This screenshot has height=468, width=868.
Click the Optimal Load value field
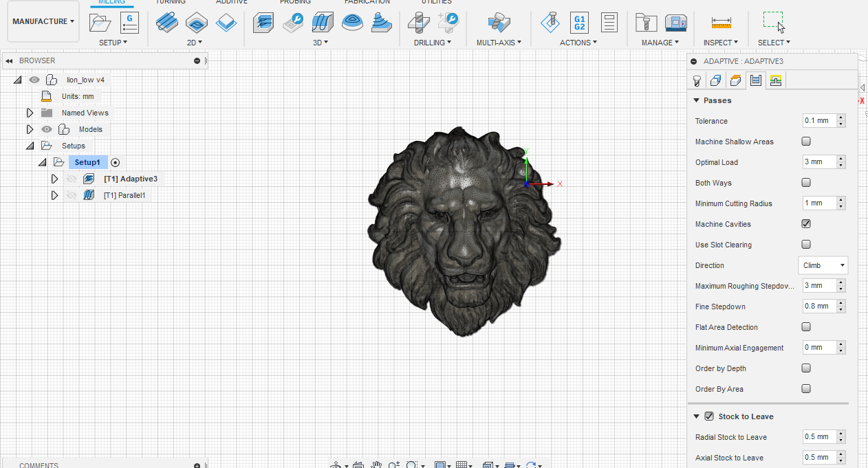click(818, 162)
